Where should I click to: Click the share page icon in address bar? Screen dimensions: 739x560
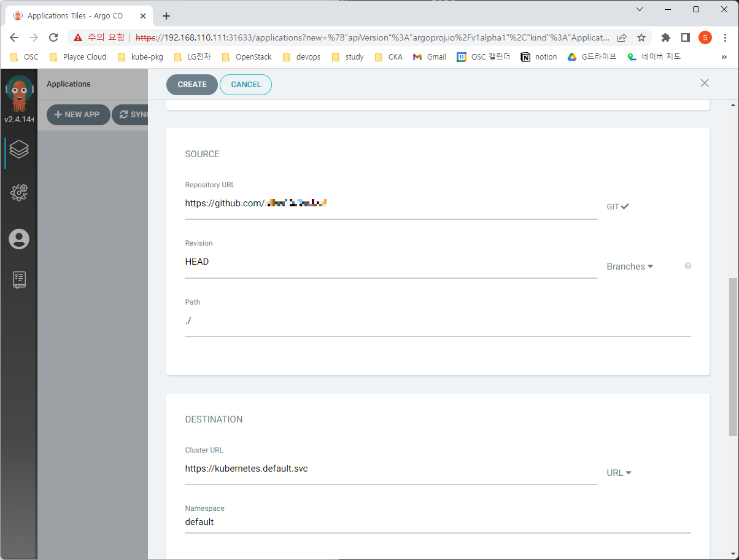(622, 37)
